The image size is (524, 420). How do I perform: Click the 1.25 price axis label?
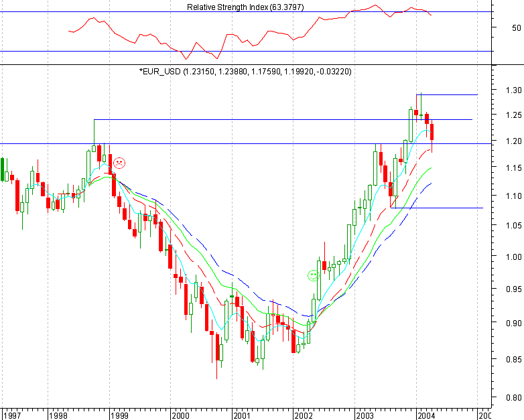point(513,115)
